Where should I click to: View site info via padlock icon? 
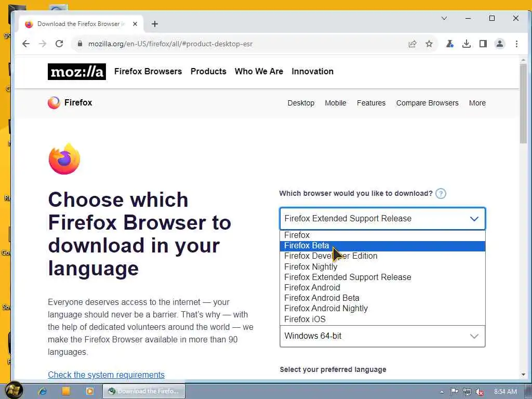[x=80, y=44]
